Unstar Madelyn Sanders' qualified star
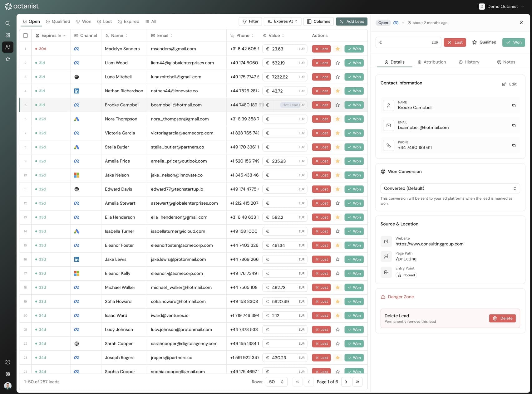 337,49
